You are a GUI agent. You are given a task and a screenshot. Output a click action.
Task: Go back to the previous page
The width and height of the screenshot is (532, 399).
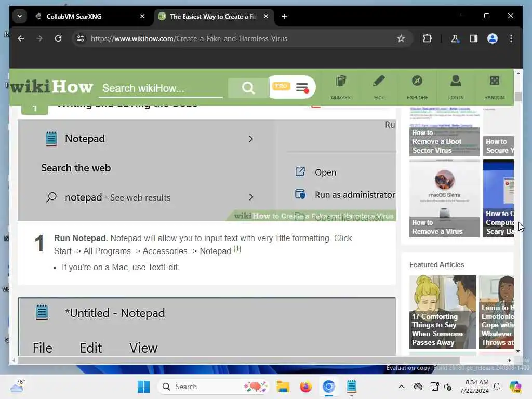coord(21,38)
